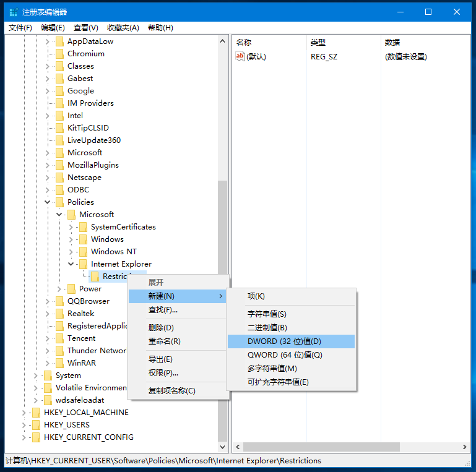Select the KitTipCLSID tree item

click(x=88, y=128)
